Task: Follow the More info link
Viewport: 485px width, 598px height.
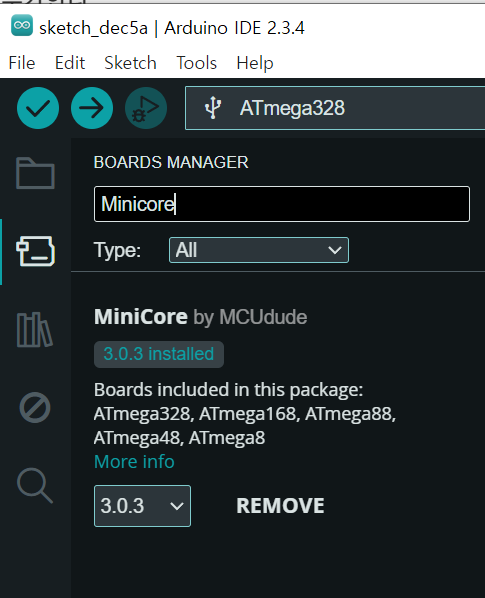Action: [x=134, y=461]
